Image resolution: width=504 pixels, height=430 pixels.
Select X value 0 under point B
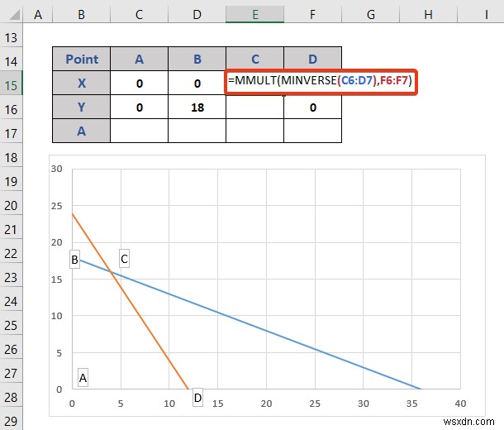click(x=197, y=83)
